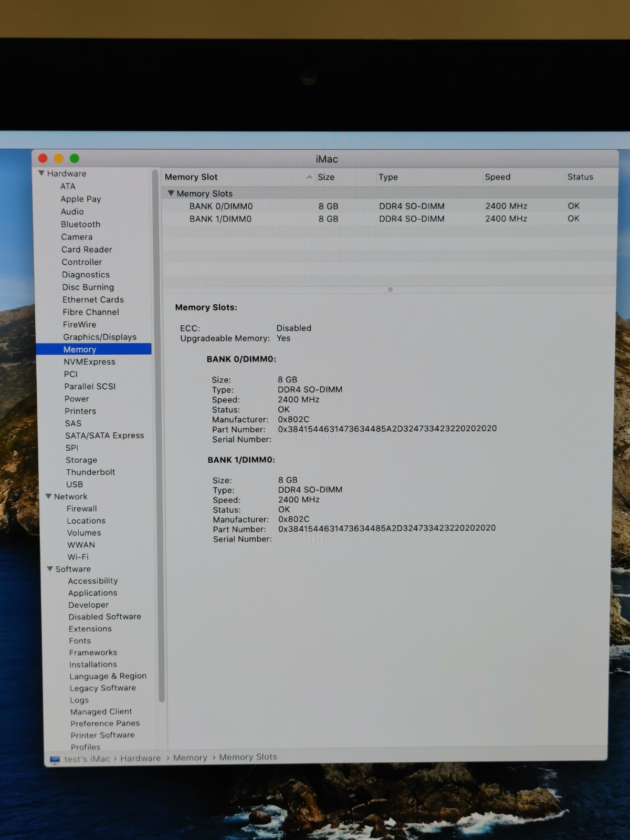
Task: Click the sort arrow on Memory Slot column
Action: point(309,178)
